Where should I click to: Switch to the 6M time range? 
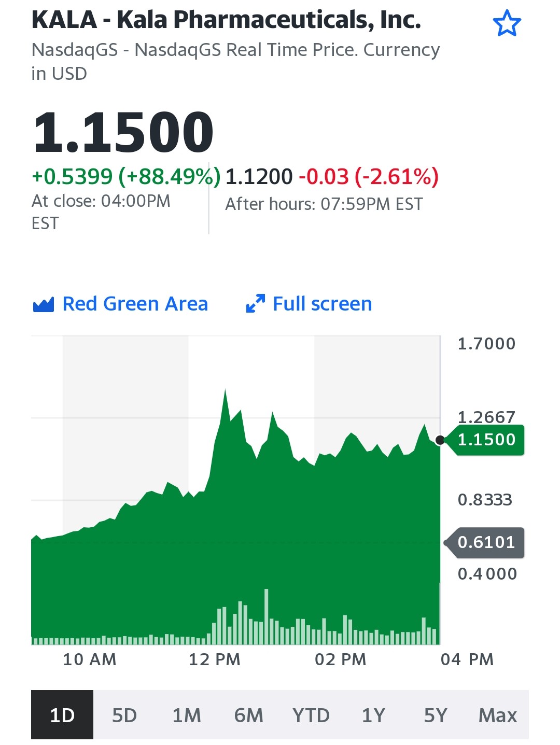pos(249,715)
